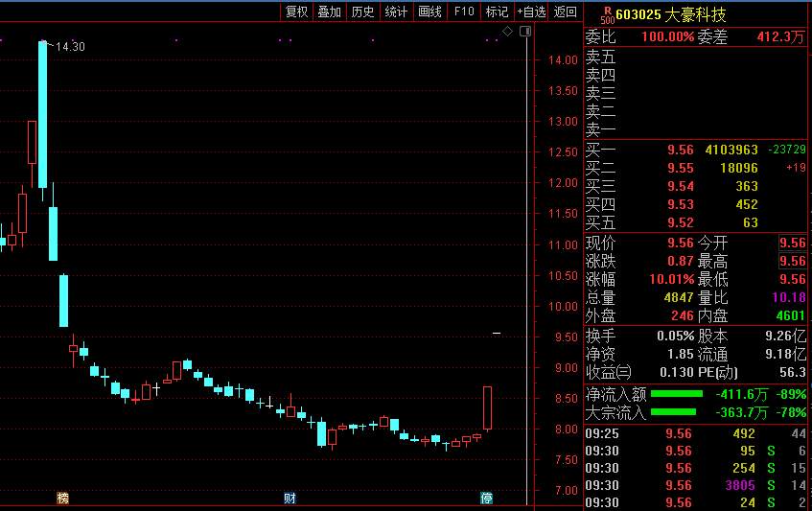Click the 净流入额 amount -411.6万
This screenshot has width=812, height=511.
742,394
